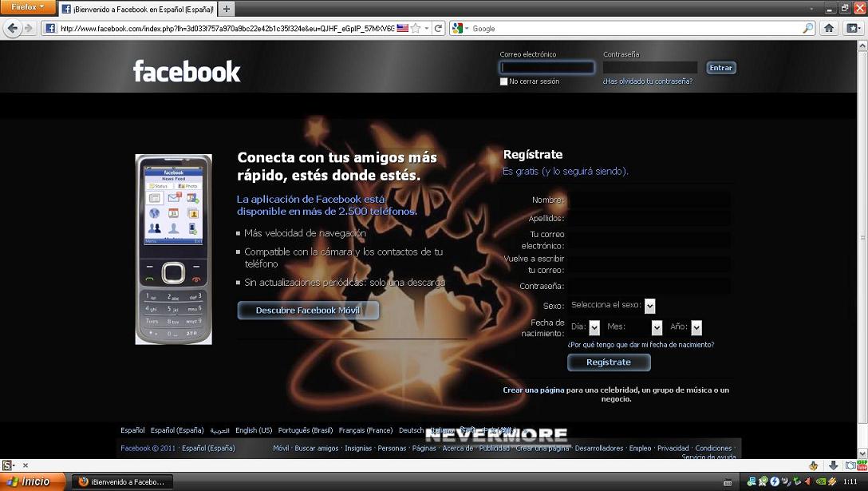Click the Tu correo electrónico field
This screenshot has width=868, height=491.
point(649,240)
